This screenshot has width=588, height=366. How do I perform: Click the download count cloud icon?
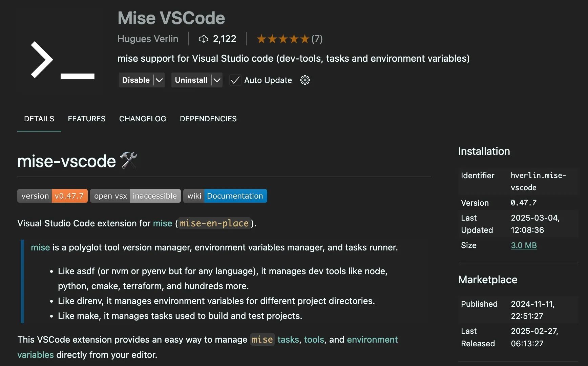click(x=203, y=39)
